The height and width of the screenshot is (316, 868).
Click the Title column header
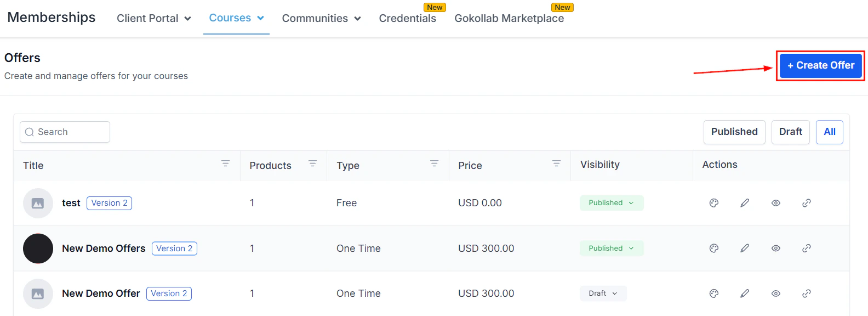tap(33, 166)
